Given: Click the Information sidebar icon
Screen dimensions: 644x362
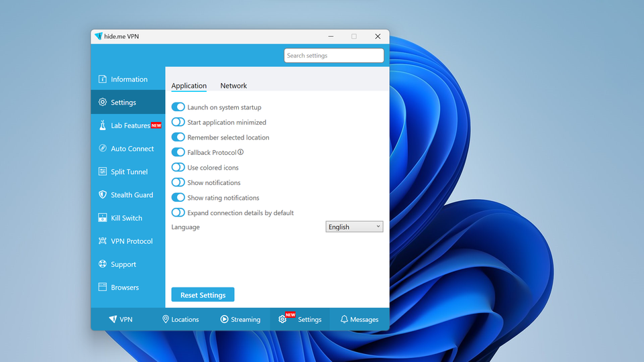Looking at the screenshot, I should coord(102,79).
